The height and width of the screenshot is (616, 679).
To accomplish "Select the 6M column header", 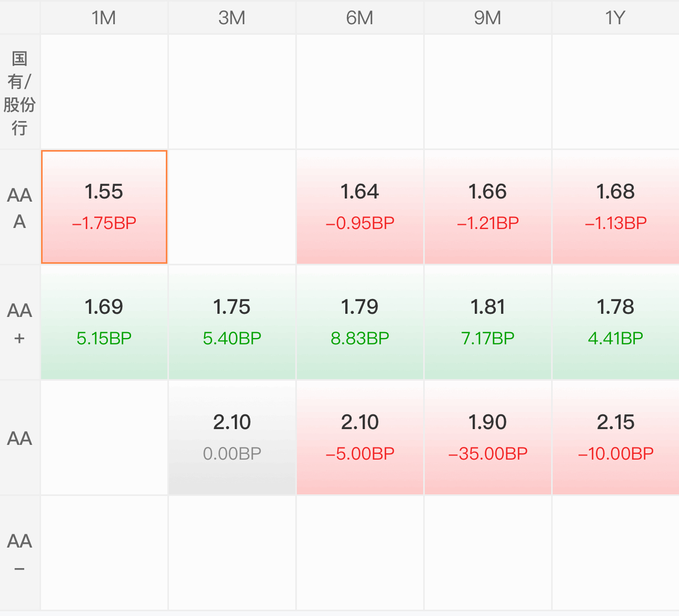I will coord(360,17).
